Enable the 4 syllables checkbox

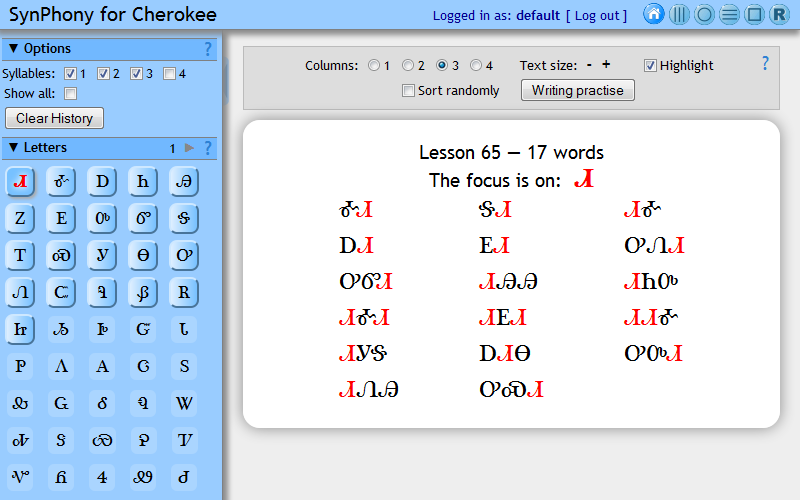pyautogui.click(x=169, y=73)
